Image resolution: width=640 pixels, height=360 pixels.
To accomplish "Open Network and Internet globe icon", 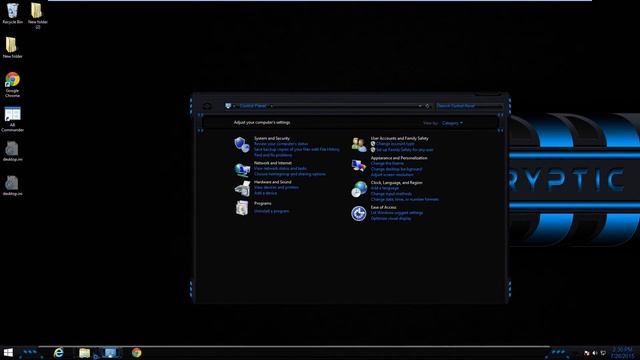I will [x=242, y=169].
